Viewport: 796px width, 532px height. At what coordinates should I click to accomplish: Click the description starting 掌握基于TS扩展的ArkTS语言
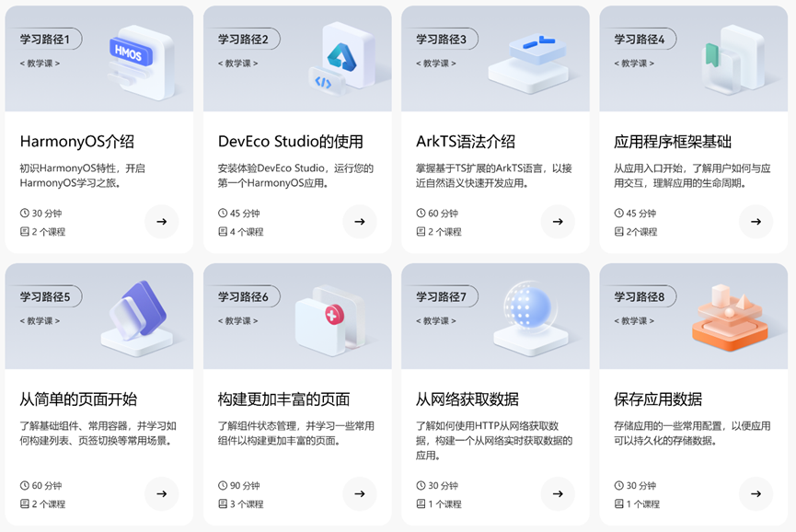(494, 175)
